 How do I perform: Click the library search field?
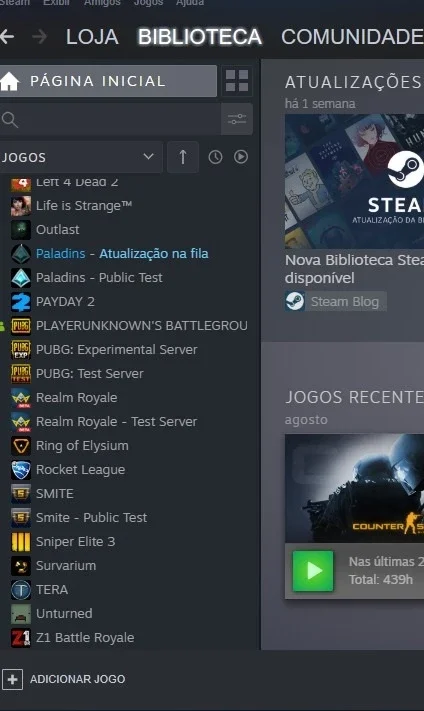point(110,119)
